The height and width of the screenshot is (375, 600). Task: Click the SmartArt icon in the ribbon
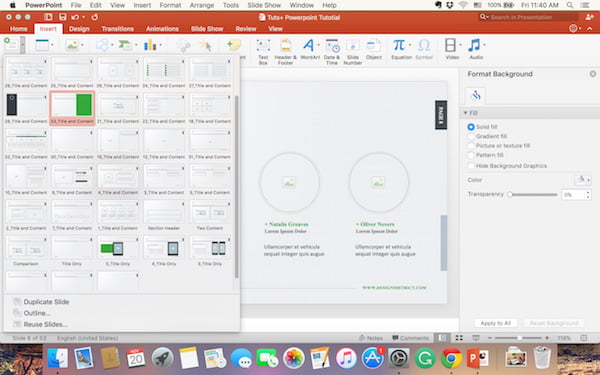[125, 45]
